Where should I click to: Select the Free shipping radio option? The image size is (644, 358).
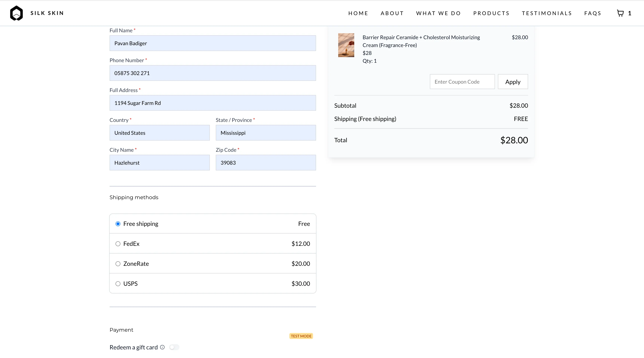[118, 224]
